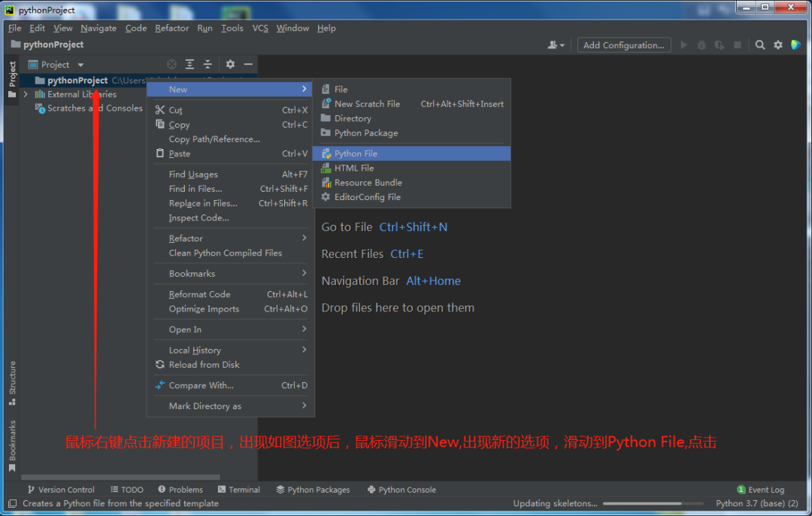
Task: Click Reload from Disk refresh icon
Action: [x=160, y=365]
